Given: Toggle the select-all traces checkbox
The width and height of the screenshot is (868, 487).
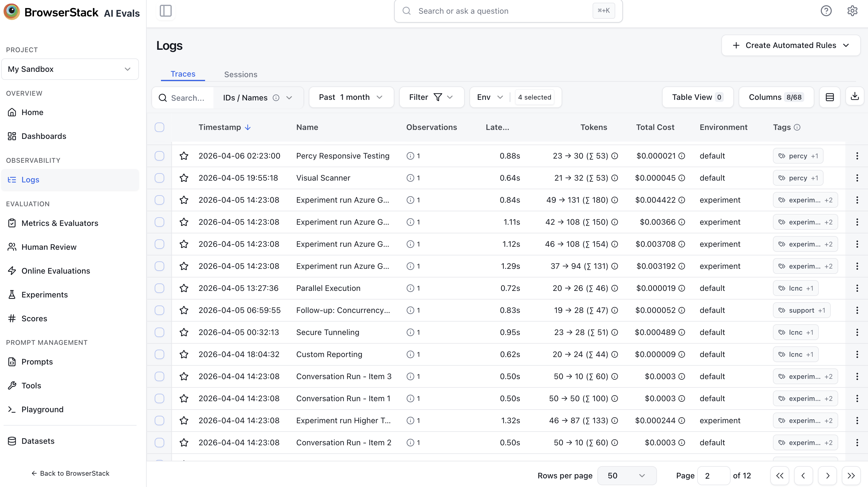Looking at the screenshot, I should tap(159, 127).
